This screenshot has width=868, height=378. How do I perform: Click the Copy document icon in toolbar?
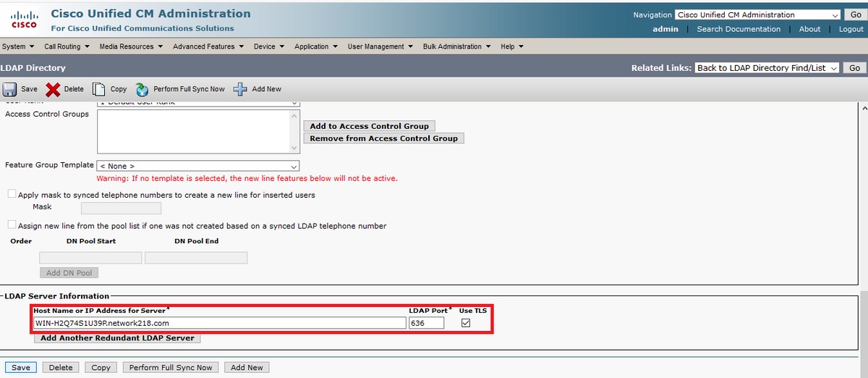point(98,89)
